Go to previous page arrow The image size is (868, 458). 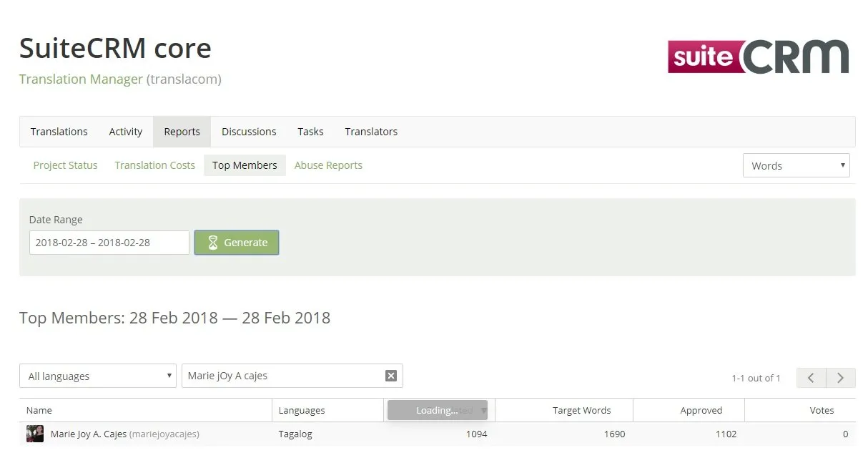point(811,378)
